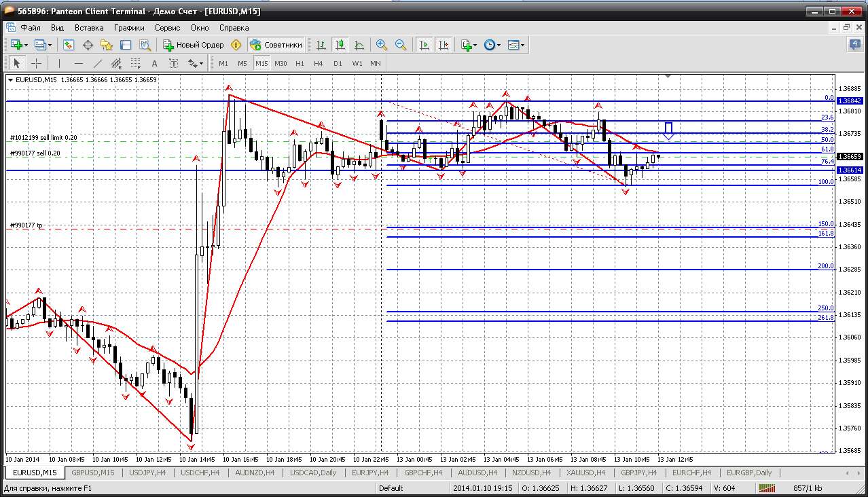Open the Файл menu
Viewport: 868px width, 497px height.
coord(31,28)
